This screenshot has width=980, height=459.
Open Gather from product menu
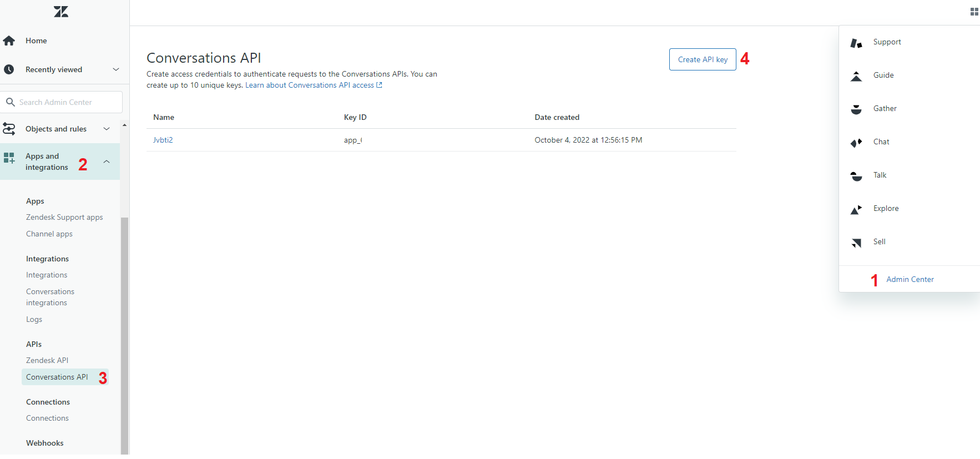coord(885,108)
